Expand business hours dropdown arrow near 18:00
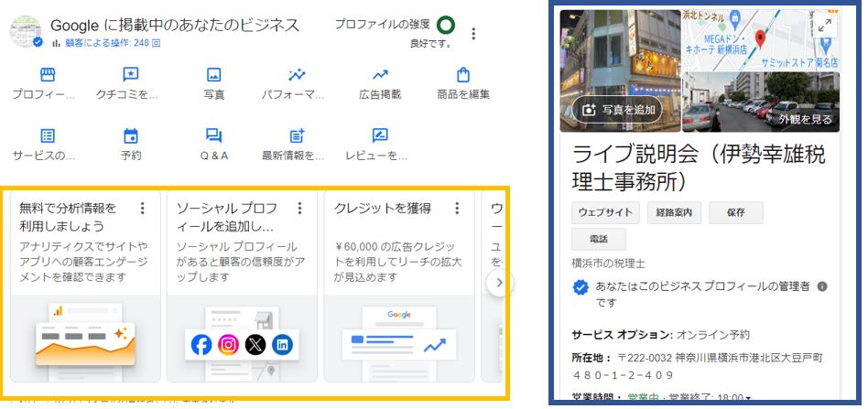The width and height of the screenshot is (868, 409). (x=748, y=399)
